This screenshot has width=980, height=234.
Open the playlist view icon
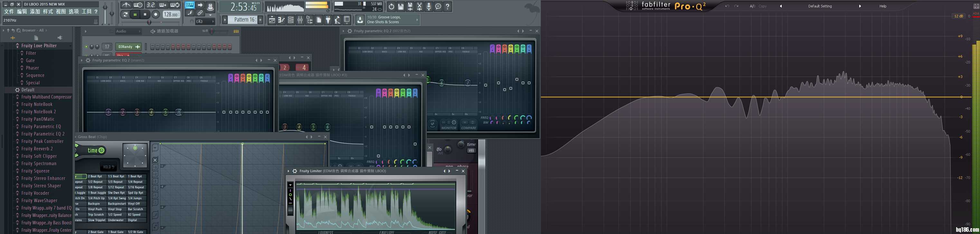[x=272, y=20]
